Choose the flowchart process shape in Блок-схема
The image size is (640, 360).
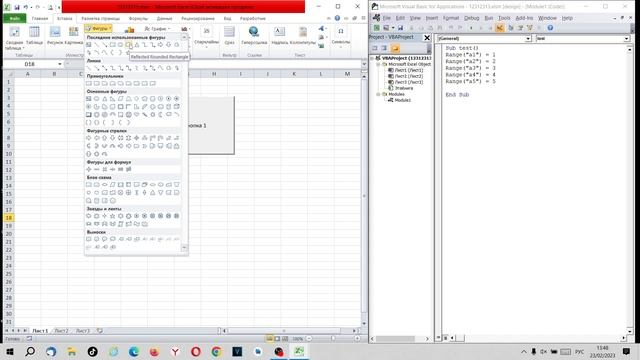point(89,184)
